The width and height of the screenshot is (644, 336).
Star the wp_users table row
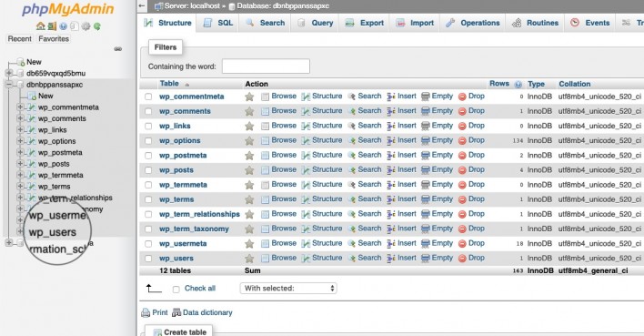249,259
